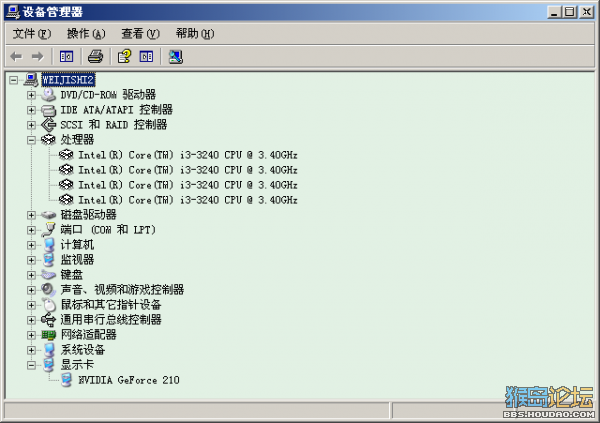Click the DVD/CD-ROM drive icon
Screen dimensions: 600x423
[x=49, y=95]
